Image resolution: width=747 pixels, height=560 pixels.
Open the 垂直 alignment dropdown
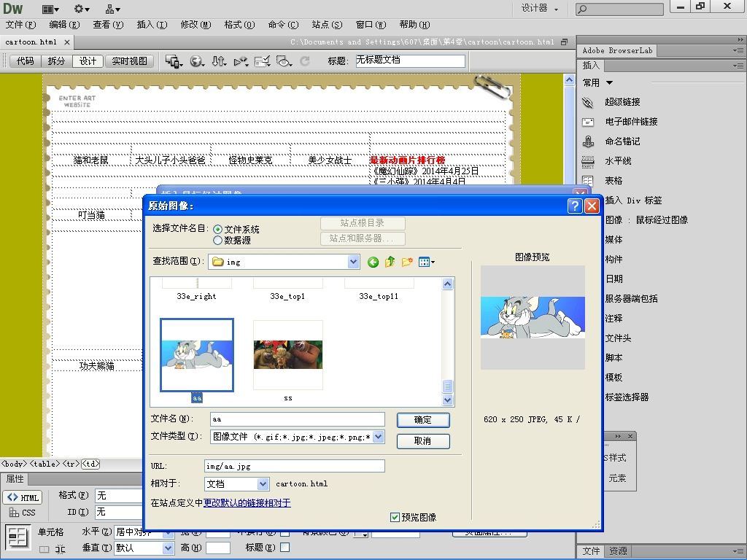point(169,548)
